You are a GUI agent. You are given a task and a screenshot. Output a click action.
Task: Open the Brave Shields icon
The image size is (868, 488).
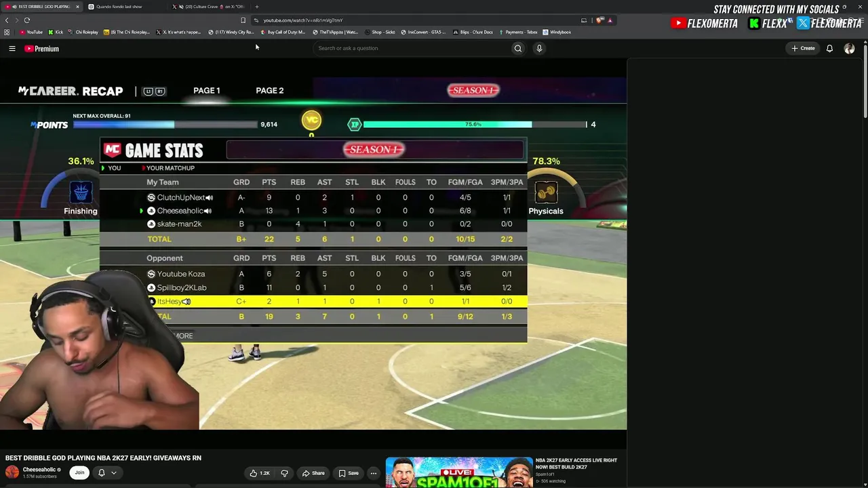(x=599, y=20)
